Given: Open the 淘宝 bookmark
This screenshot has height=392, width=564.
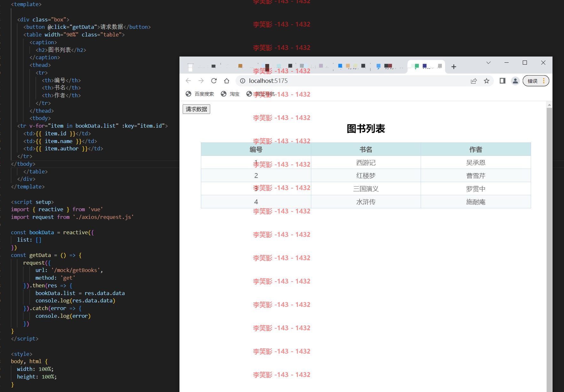Looking at the screenshot, I should coord(230,94).
